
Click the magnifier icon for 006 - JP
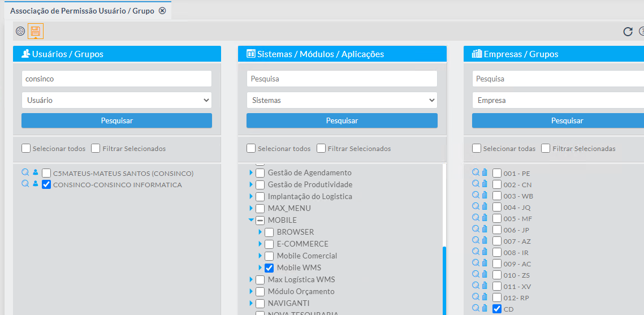click(476, 229)
